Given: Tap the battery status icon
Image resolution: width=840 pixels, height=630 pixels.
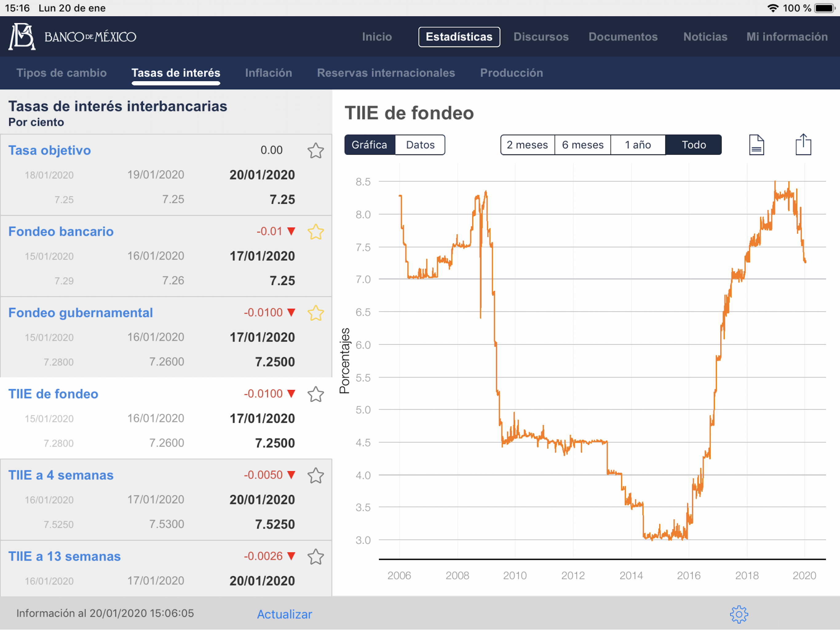Looking at the screenshot, I should (x=825, y=8).
